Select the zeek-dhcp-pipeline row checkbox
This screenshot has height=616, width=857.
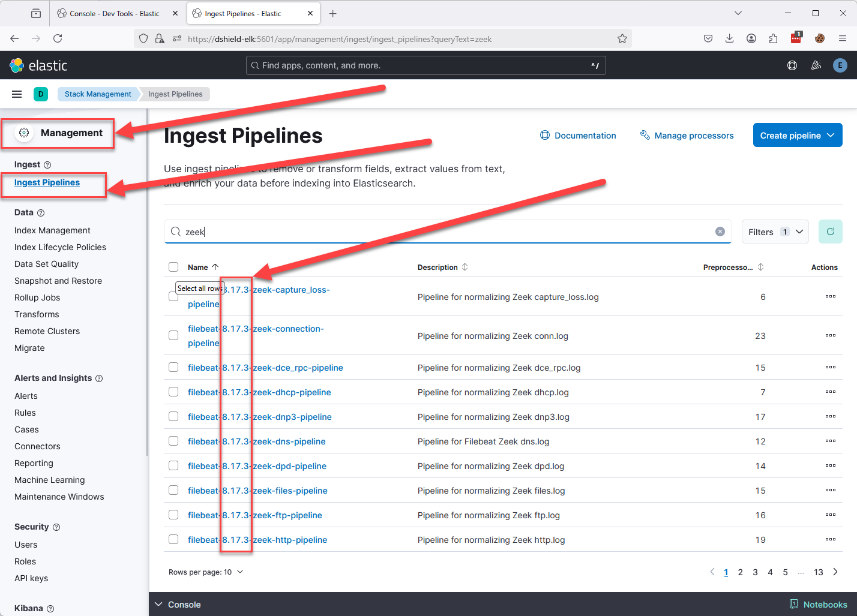[x=173, y=392]
